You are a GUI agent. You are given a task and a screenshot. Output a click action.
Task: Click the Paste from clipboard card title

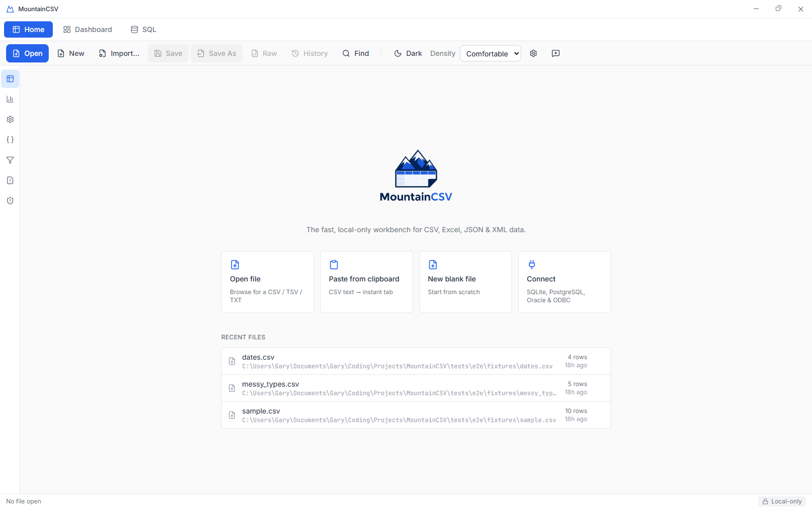pos(364,279)
